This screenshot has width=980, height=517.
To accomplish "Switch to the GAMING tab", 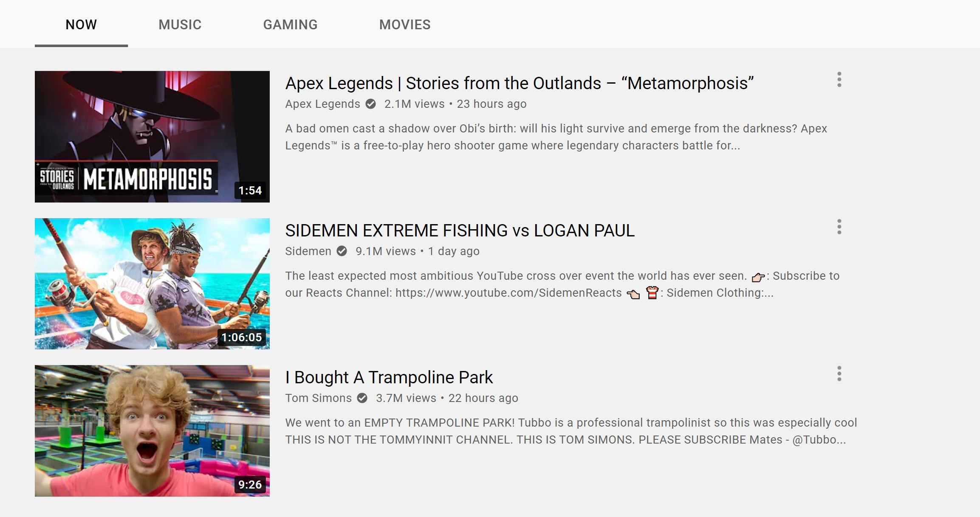I will pos(291,25).
